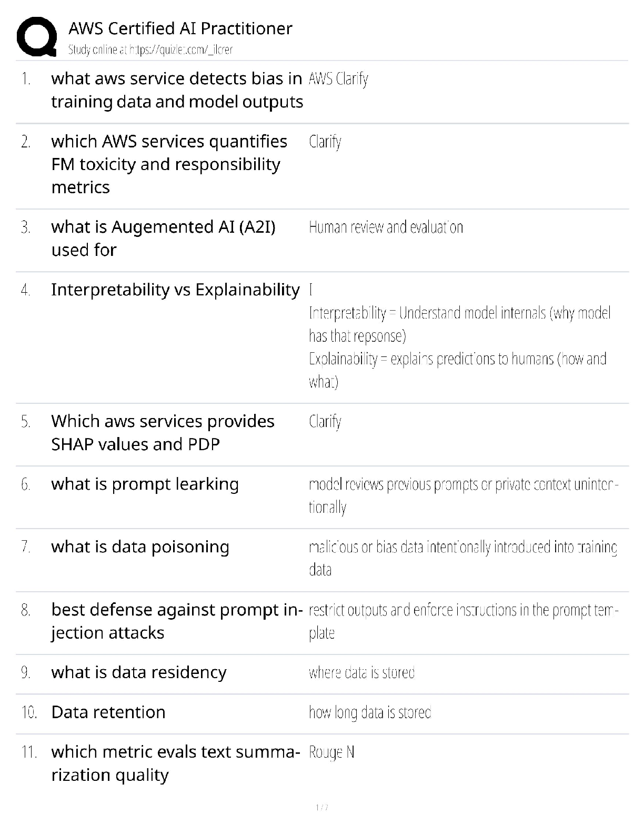Click the prompt injection defense question
The height and width of the screenshot is (834, 644).
pyautogui.click(x=177, y=621)
